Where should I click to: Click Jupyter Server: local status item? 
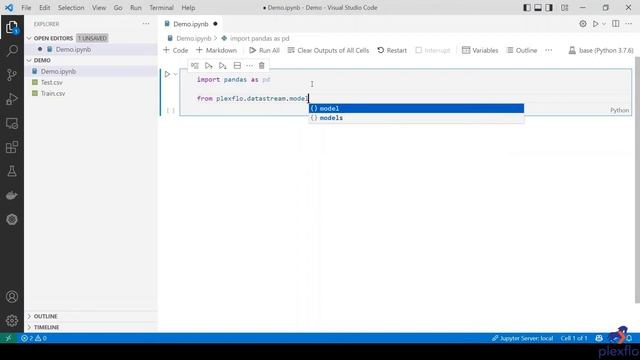[522, 338]
